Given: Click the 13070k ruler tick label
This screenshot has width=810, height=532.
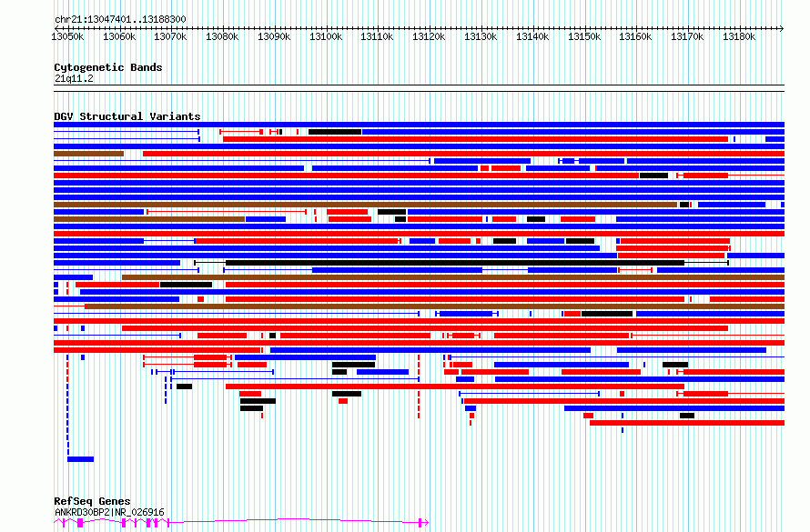Looking at the screenshot, I should (x=170, y=36).
